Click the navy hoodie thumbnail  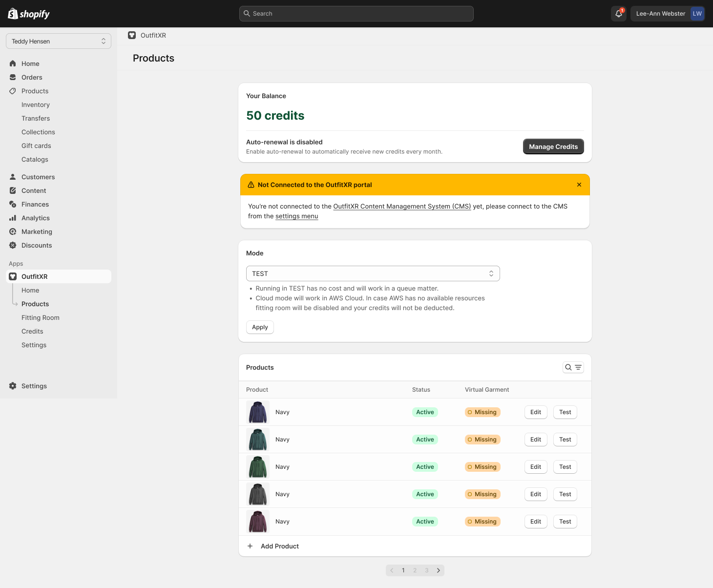pos(258,412)
